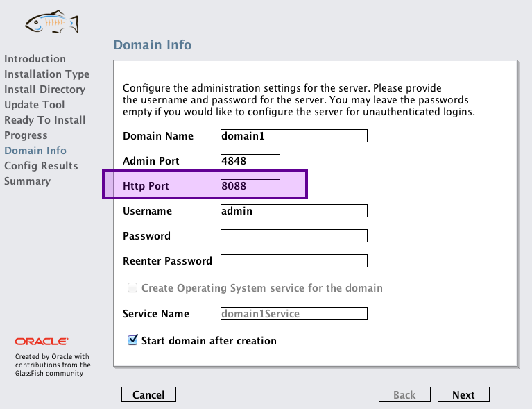Click the Http Port input field
The image size is (532, 409).
pos(250,186)
